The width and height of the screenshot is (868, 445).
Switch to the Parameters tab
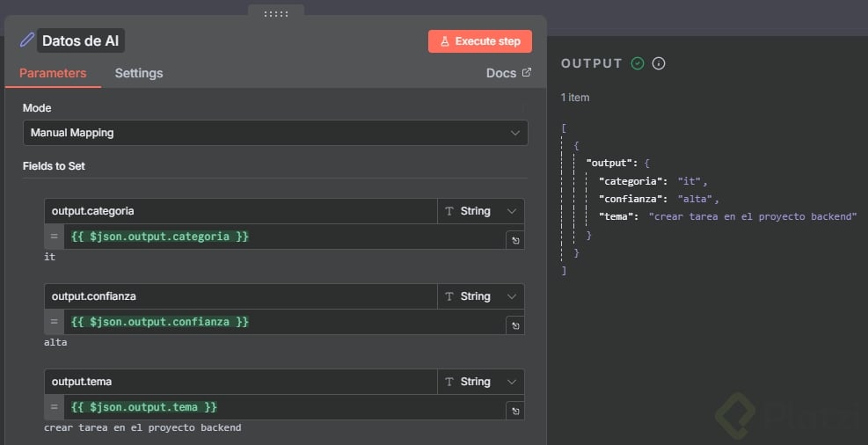click(x=53, y=73)
